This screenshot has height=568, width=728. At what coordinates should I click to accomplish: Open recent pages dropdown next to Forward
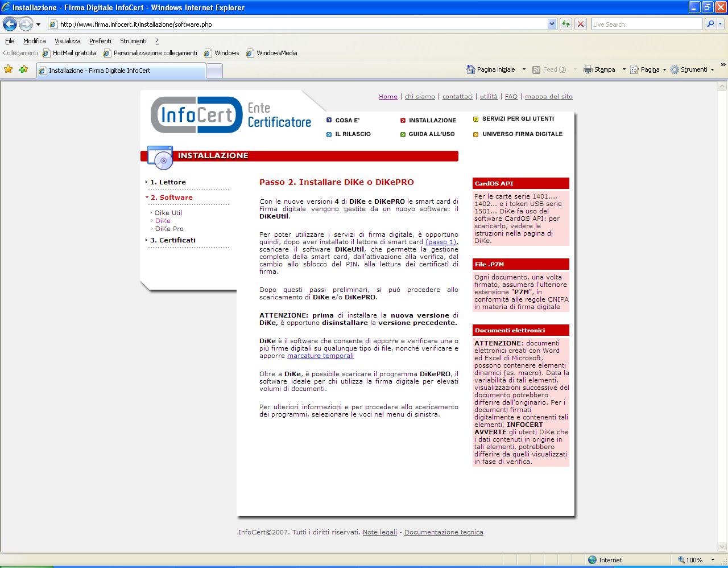38,24
